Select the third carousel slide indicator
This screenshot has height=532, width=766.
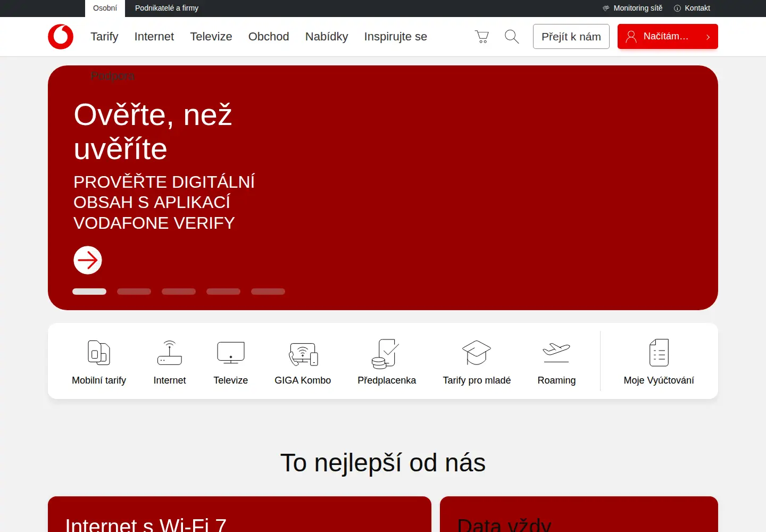[x=179, y=292]
